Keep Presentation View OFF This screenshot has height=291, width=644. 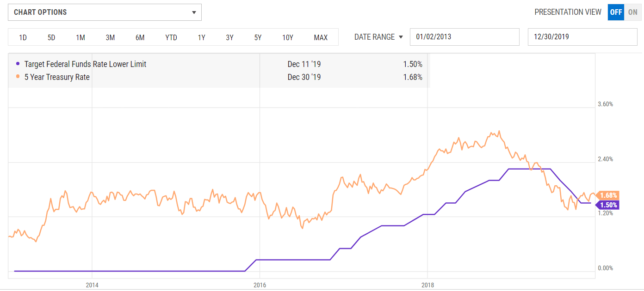click(616, 12)
